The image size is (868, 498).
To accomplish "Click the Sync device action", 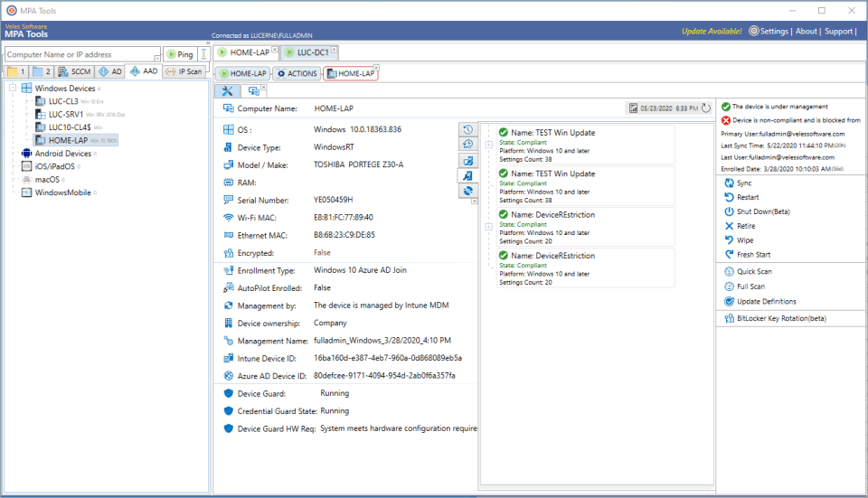I will [x=744, y=183].
